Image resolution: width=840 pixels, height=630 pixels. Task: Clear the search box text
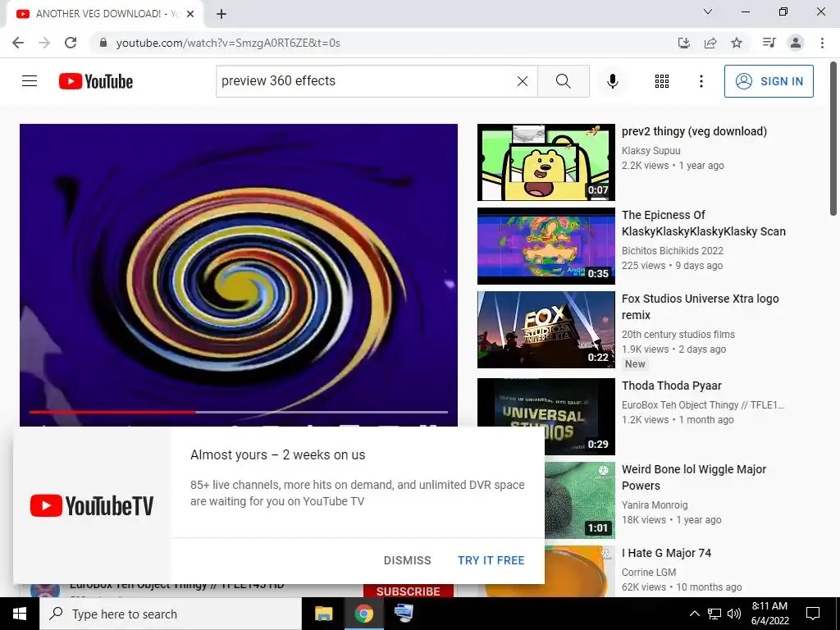click(x=523, y=81)
